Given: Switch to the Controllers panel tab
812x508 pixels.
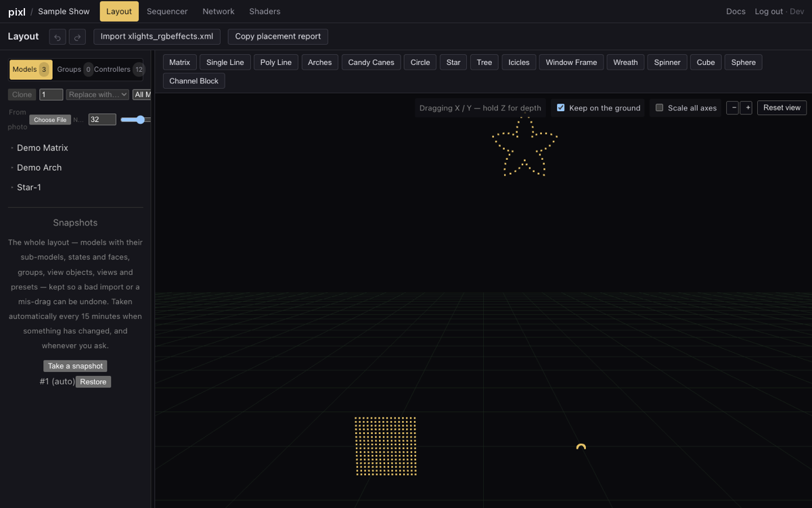Looking at the screenshot, I should point(118,69).
